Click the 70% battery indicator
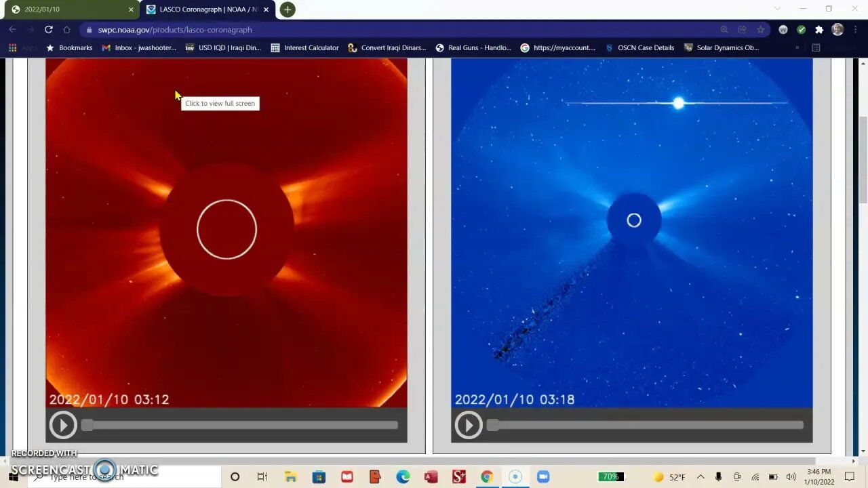868x488 pixels. [x=610, y=476]
